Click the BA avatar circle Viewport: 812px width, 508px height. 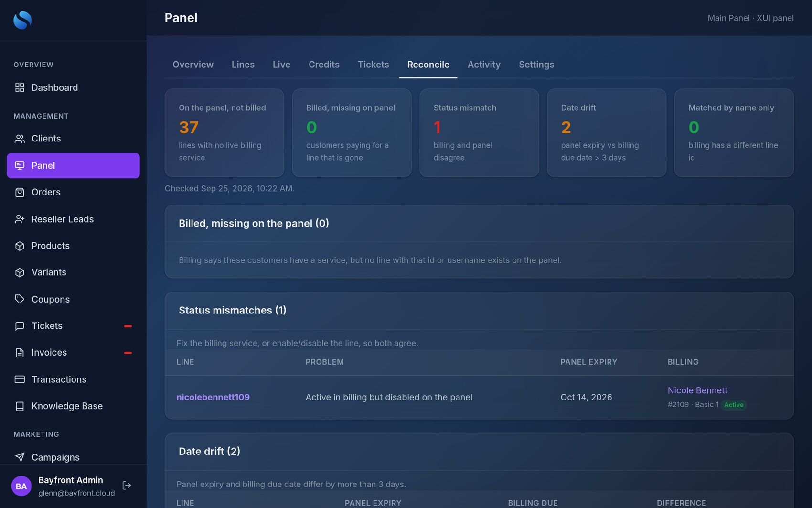pyautogui.click(x=21, y=486)
